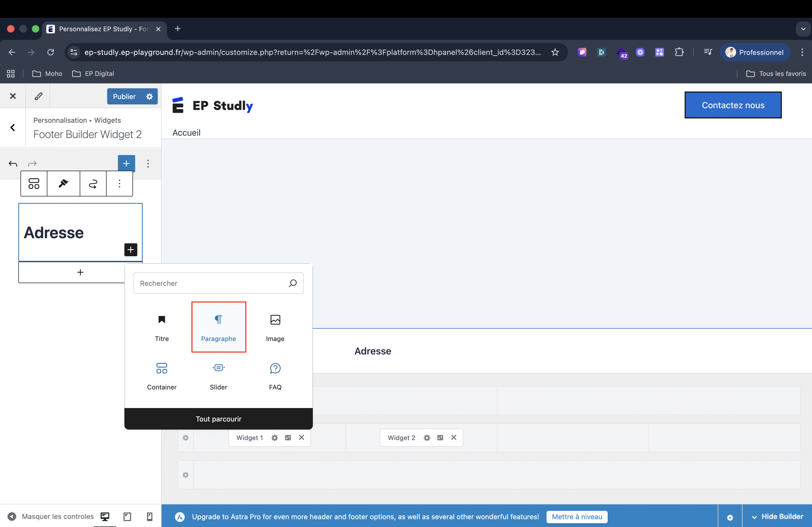Expand the Professionnel browser profile menu
This screenshot has height=527, width=812.
(755, 52)
